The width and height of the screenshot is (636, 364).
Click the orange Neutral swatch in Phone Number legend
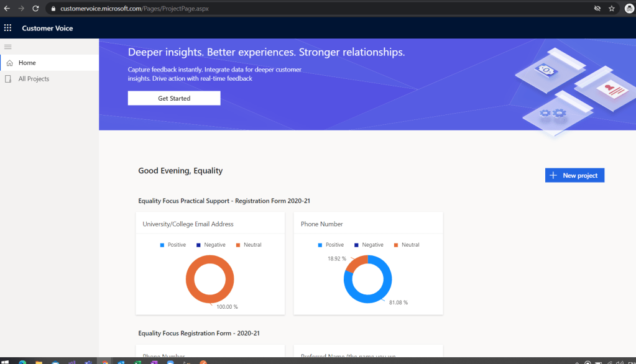tap(396, 245)
